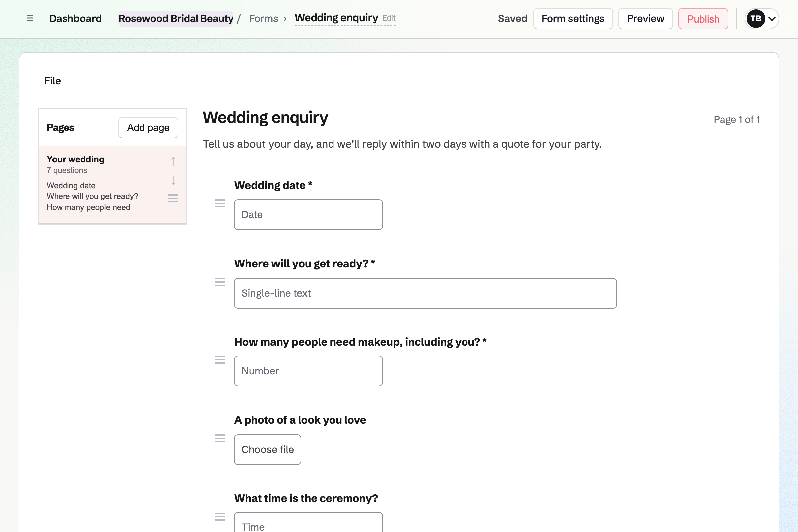Viewport: 798px width, 532px height.
Task: Click the 'Saved' status text
Action: tap(513, 19)
